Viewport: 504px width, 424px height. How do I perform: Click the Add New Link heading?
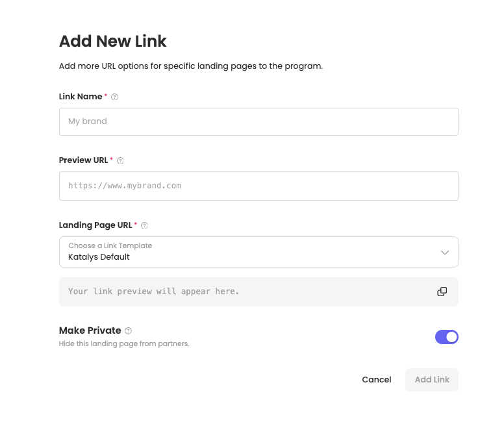pos(113,42)
